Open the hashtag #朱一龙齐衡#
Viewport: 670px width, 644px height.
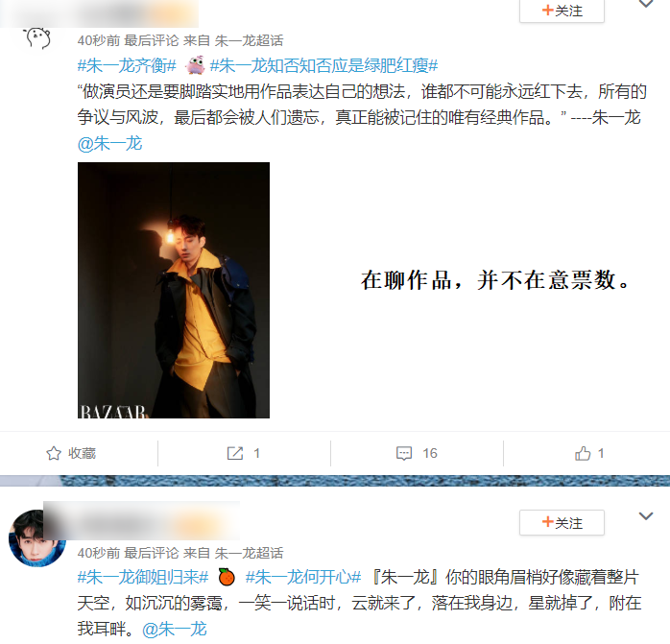click(127, 66)
